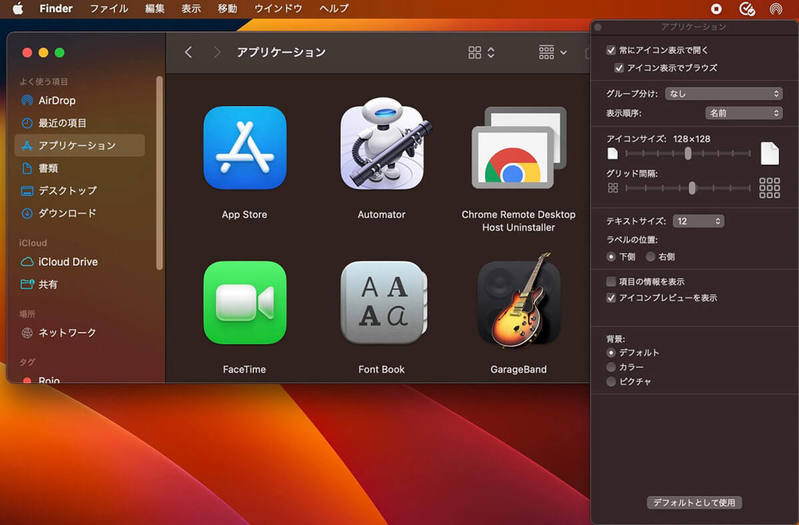Select アプリケーション in the sidebar
The width and height of the screenshot is (799, 525).
79,145
